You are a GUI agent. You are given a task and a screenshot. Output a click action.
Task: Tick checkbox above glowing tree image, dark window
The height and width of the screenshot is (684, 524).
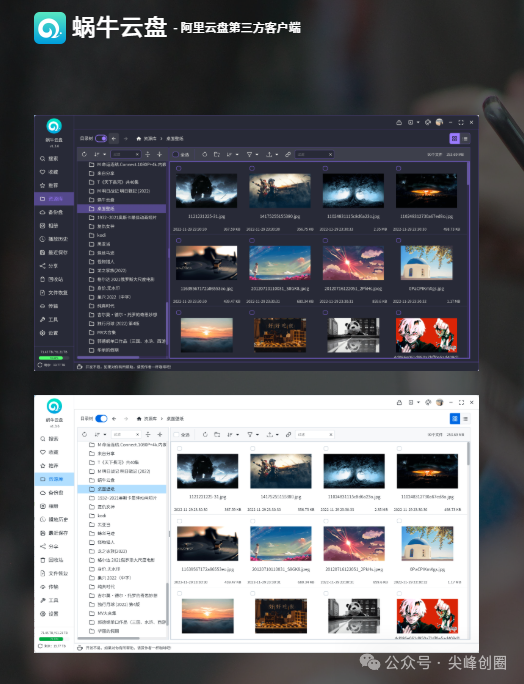point(325,168)
